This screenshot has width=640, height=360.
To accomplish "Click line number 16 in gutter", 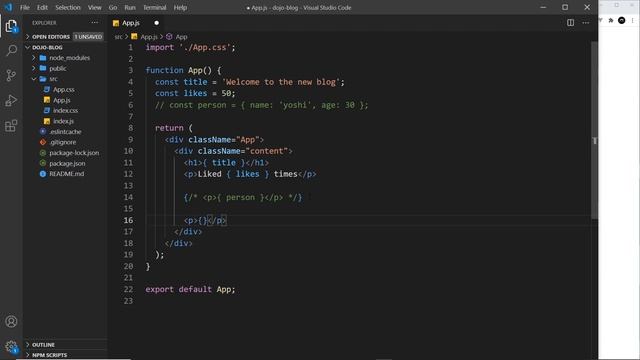I will tap(128, 220).
